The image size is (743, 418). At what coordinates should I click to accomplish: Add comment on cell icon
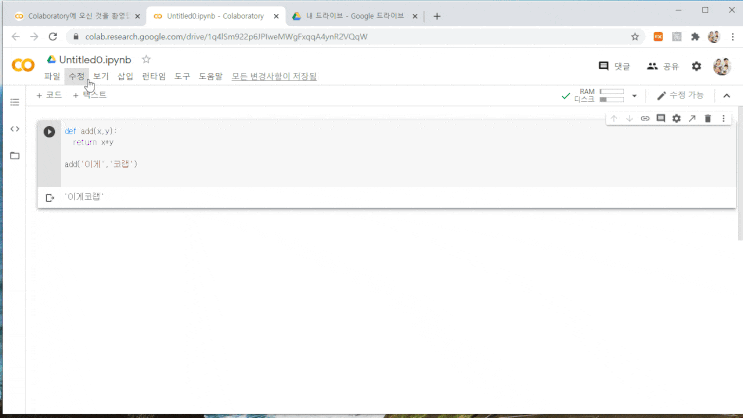[x=661, y=118]
